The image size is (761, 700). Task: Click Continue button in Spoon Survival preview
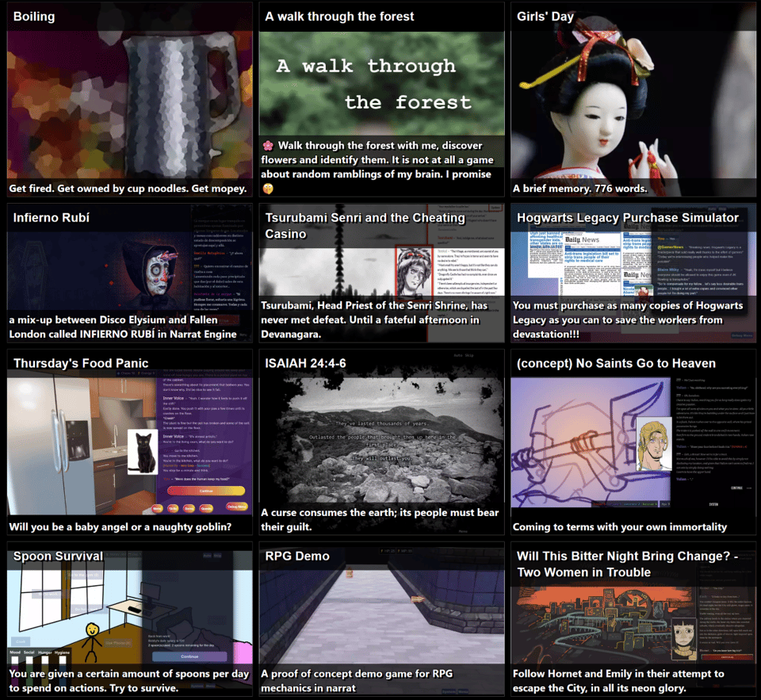point(189,656)
